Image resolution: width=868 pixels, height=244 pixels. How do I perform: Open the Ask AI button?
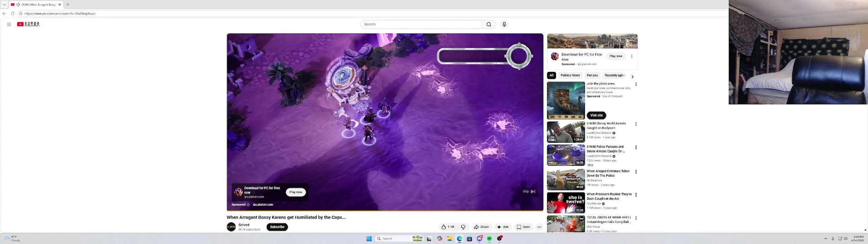502,227
